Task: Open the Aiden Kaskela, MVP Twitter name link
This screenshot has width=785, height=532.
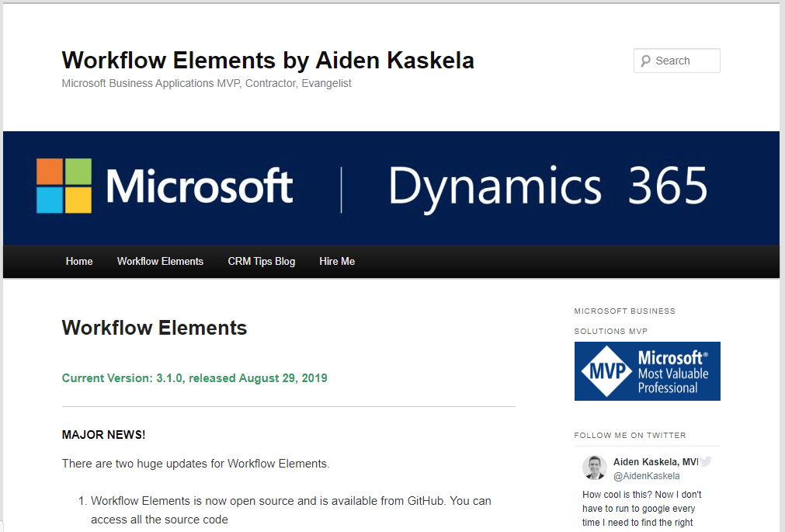Action: [655, 462]
